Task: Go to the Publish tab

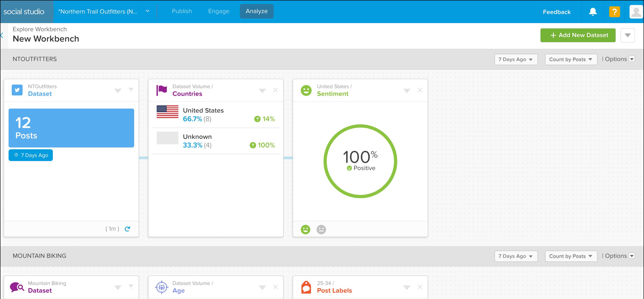Action: coord(182,11)
